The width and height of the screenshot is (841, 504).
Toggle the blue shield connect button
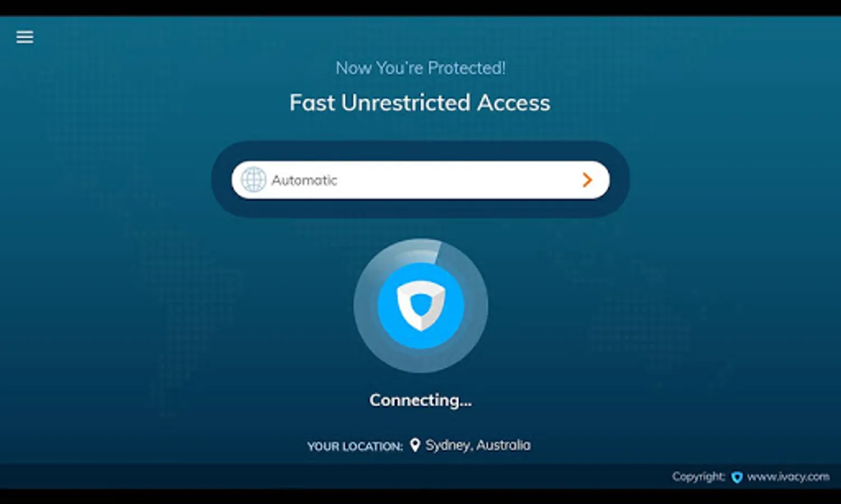420,306
